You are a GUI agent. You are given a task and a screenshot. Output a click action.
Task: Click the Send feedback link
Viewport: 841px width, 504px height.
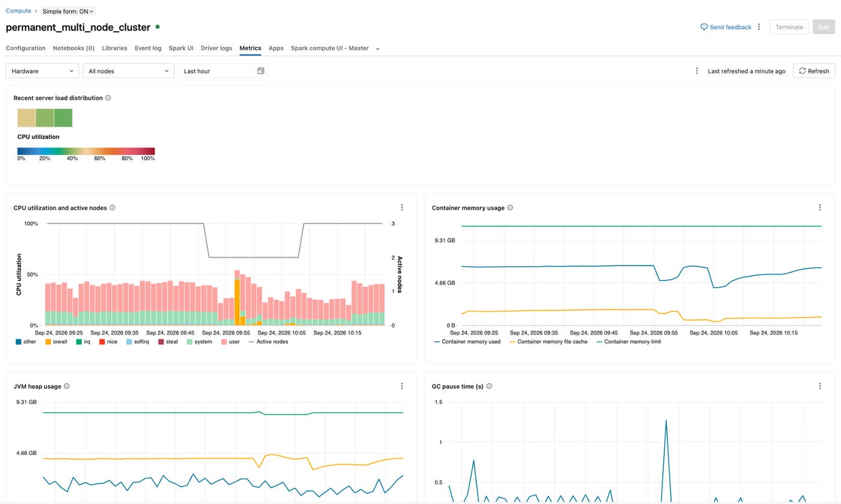[x=726, y=27]
